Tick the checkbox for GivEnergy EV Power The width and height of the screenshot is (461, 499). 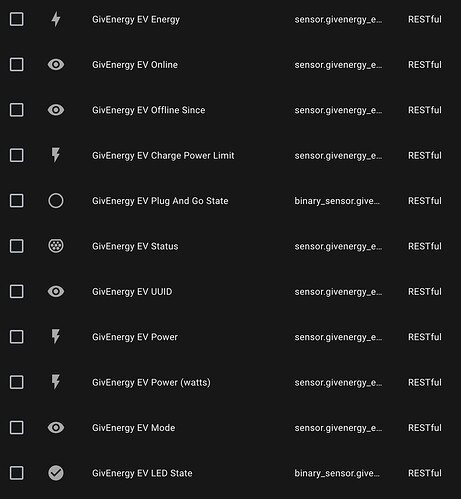(x=17, y=337)
